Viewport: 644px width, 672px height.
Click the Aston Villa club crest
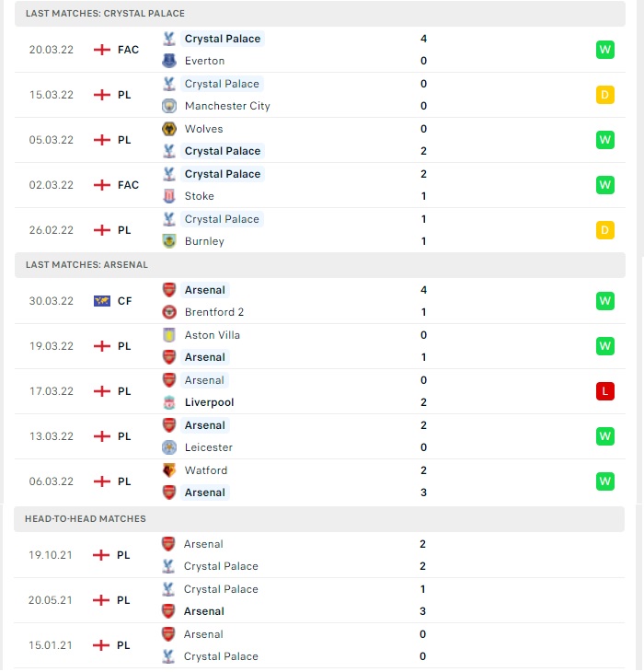169,335
